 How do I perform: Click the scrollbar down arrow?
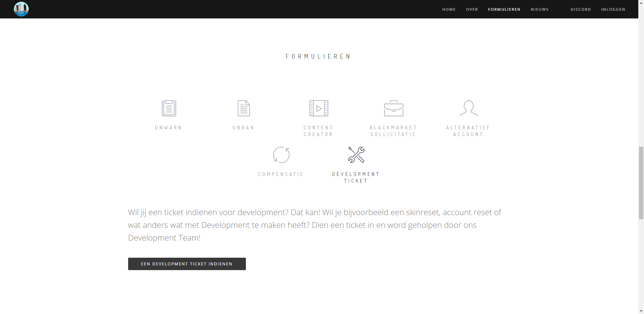tap(641, 311)
